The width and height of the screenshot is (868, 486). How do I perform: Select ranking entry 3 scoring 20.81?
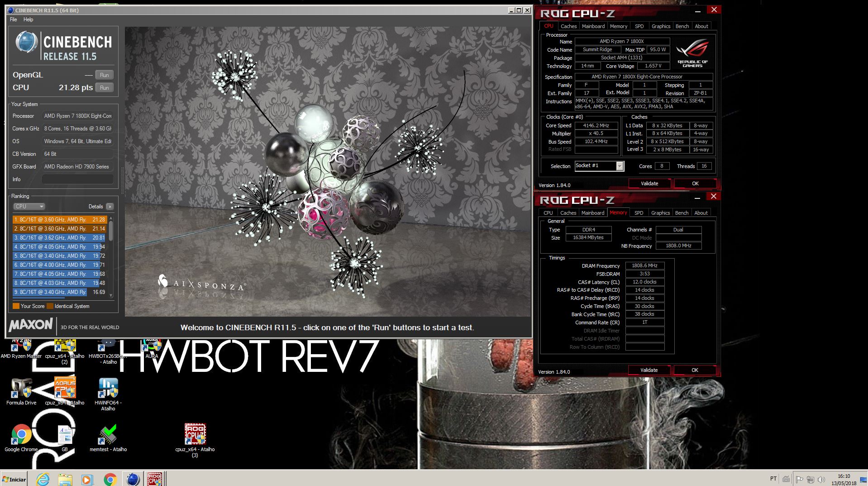tap(60, 238)
